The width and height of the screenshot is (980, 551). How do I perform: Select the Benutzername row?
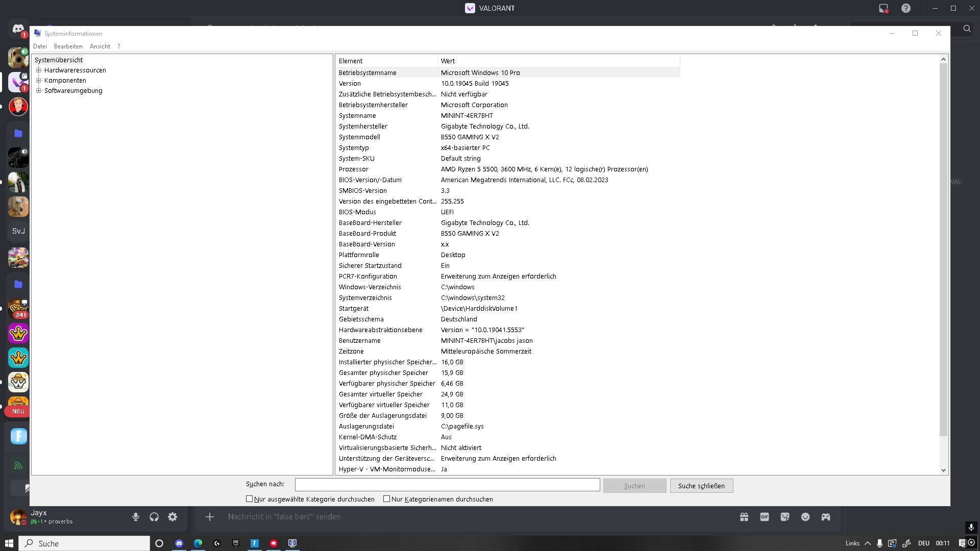508,340
